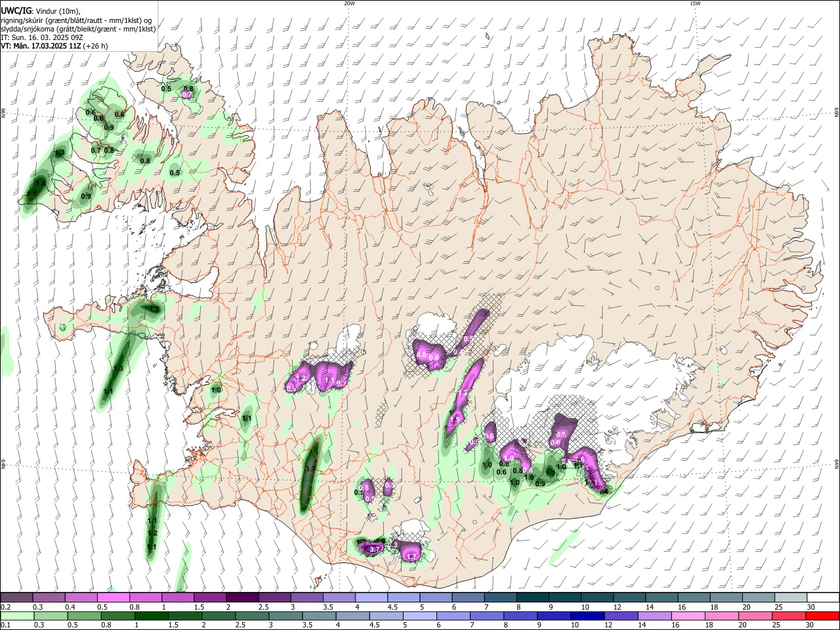Pick the bottom-row legend swatch labeled 9
Screen dimensions: 840x630
(x=554, y=616)
